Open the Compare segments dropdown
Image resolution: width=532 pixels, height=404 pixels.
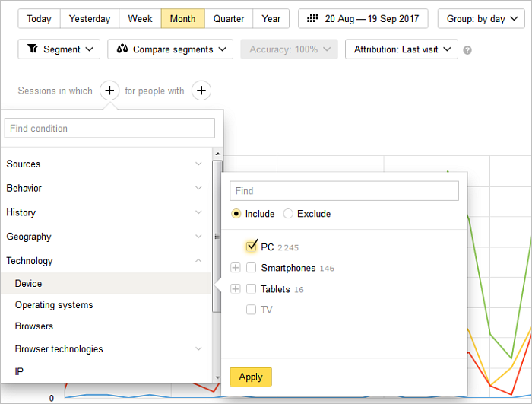pos(170,49)
